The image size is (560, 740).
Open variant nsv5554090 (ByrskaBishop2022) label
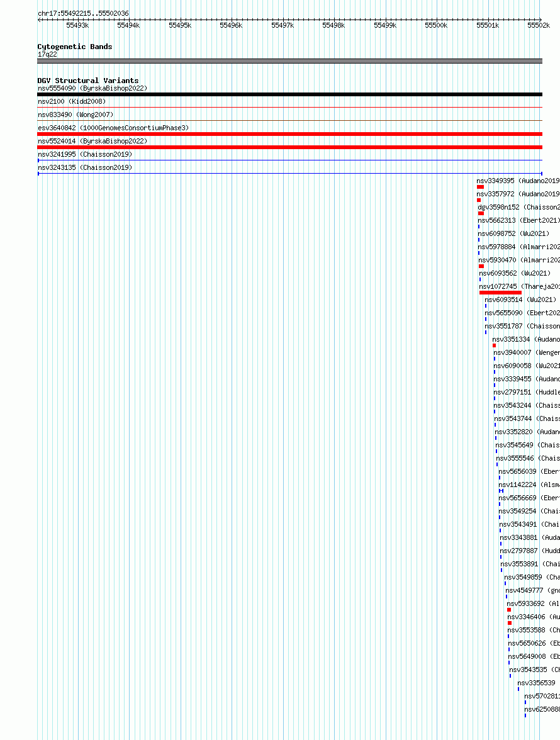pyautogui.click(x=92, y=88)
